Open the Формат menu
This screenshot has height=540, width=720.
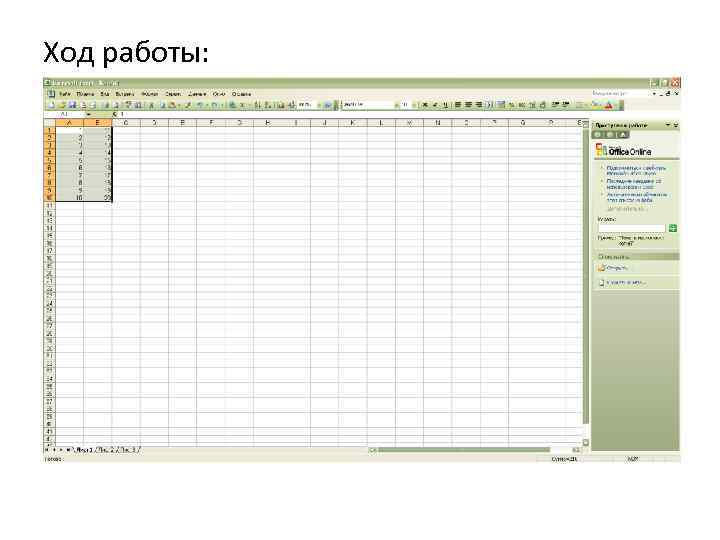150,94
